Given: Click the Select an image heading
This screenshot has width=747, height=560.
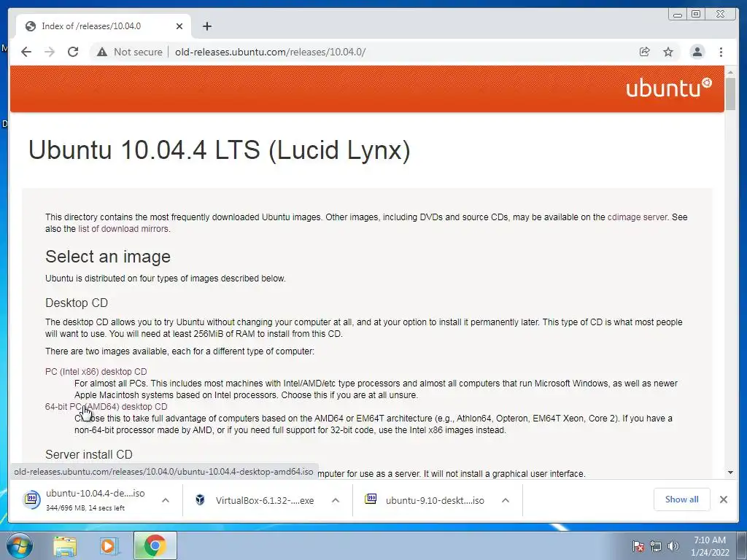Looking at the screenshot, I should pos(108,257).
